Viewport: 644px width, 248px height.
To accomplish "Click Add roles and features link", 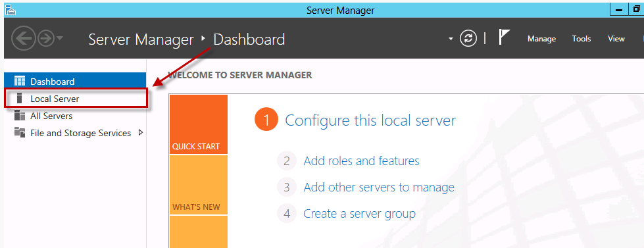I will click(361, 161).
